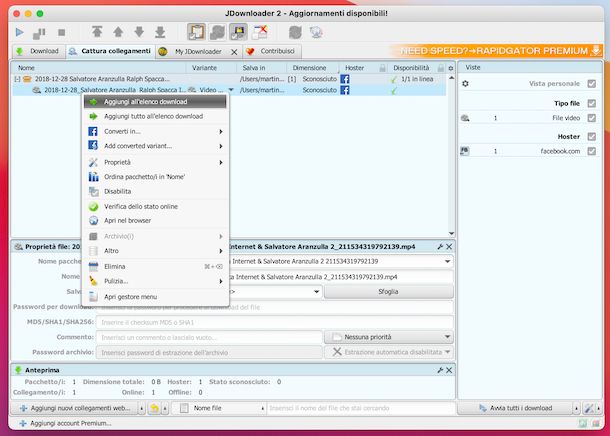Move selection down arrow icon
Image resolution: width=610 pixels, height=436 pixels.
pos(139,32)
